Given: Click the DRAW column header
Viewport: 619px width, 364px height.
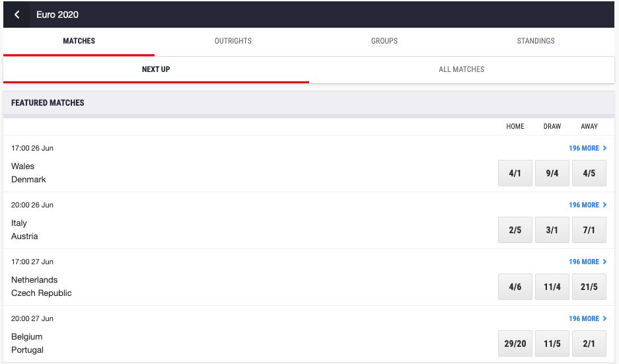Looking at the screenshot, I should pos(552,126).
